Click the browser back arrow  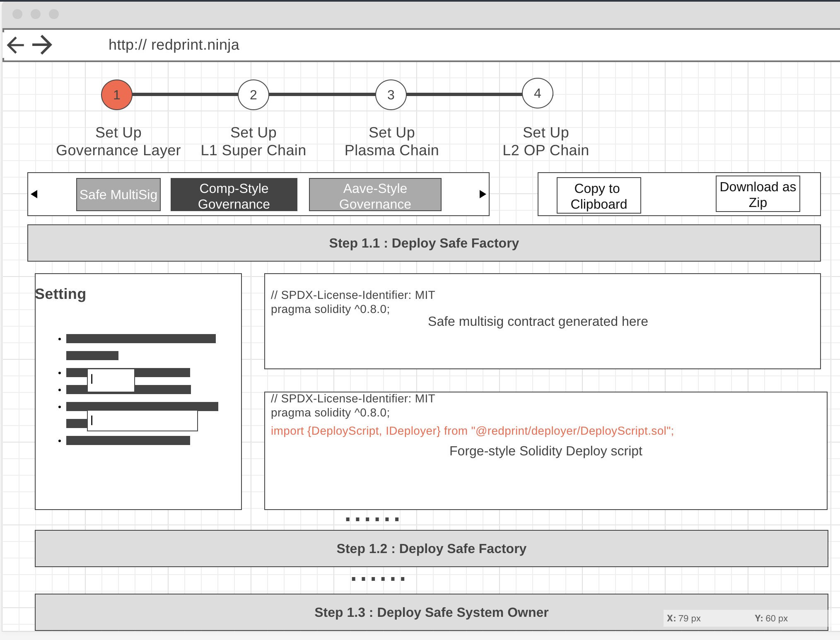(16, 45)
